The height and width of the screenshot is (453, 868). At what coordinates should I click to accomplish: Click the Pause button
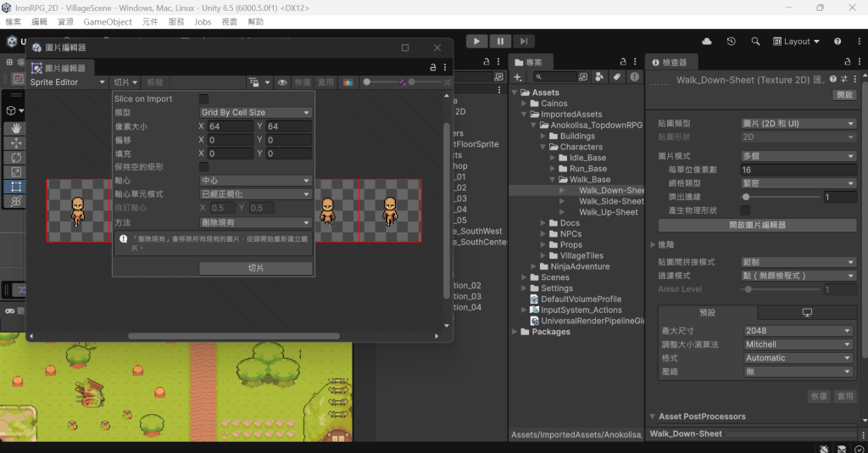pos(500,41)
